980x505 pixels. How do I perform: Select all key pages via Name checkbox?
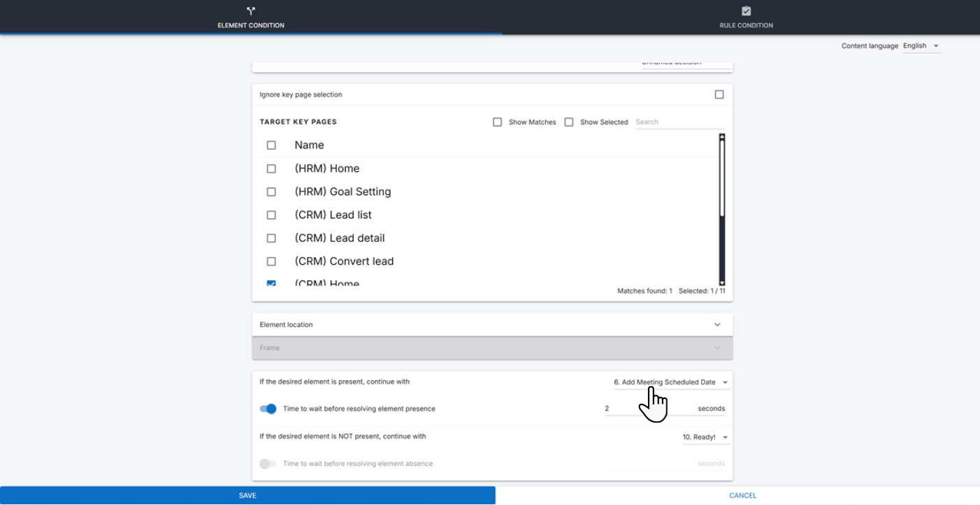coord(271,145)
